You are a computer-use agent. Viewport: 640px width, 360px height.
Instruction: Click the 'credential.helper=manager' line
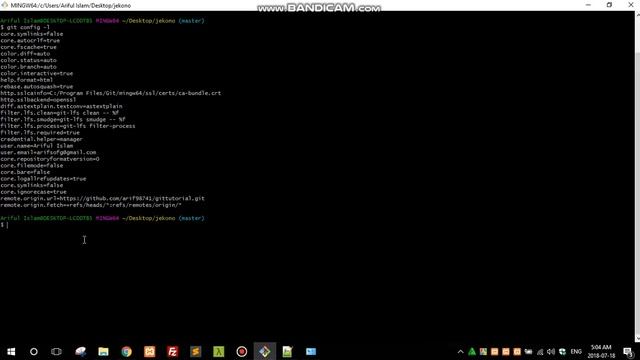(x=41, y=139)
